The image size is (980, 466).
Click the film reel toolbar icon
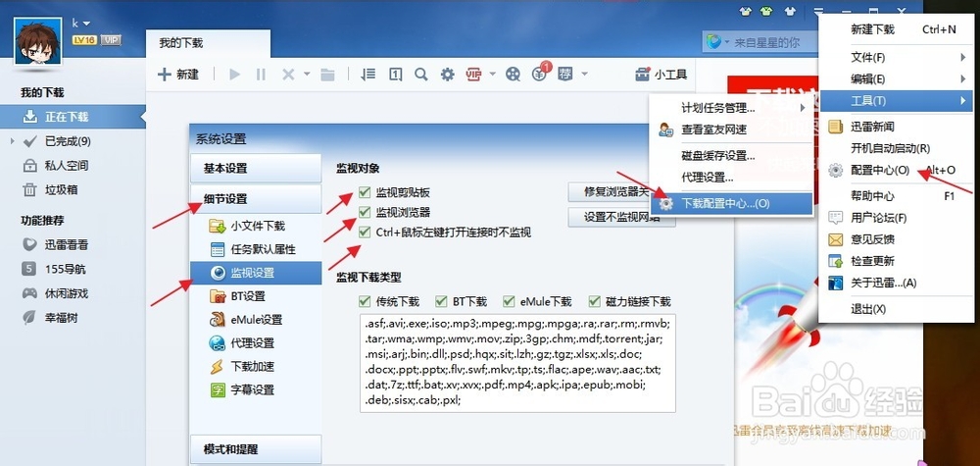click(x=513, y=75)
